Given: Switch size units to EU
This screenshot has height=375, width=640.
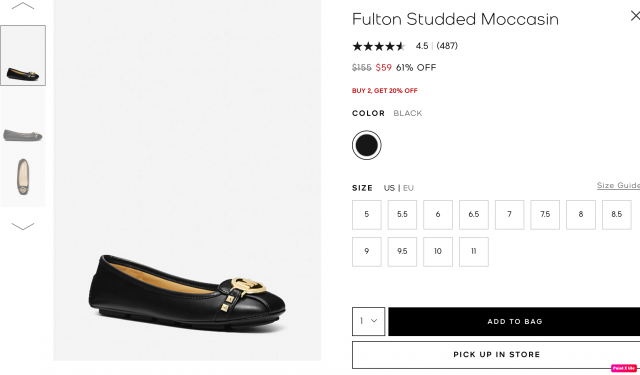Looking at the screenshot, I should click(408, 188).
